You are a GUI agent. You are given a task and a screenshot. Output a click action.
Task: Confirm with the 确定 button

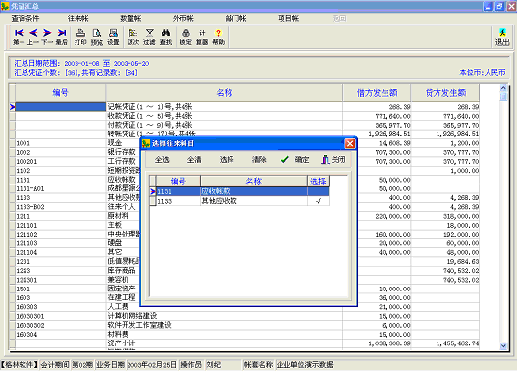coord(295,160)
